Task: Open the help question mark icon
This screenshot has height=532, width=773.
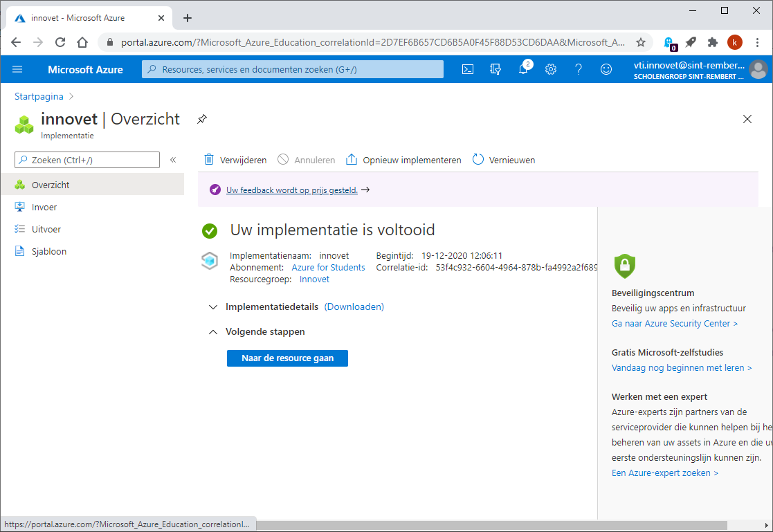Action: click(x=579, y=69)
